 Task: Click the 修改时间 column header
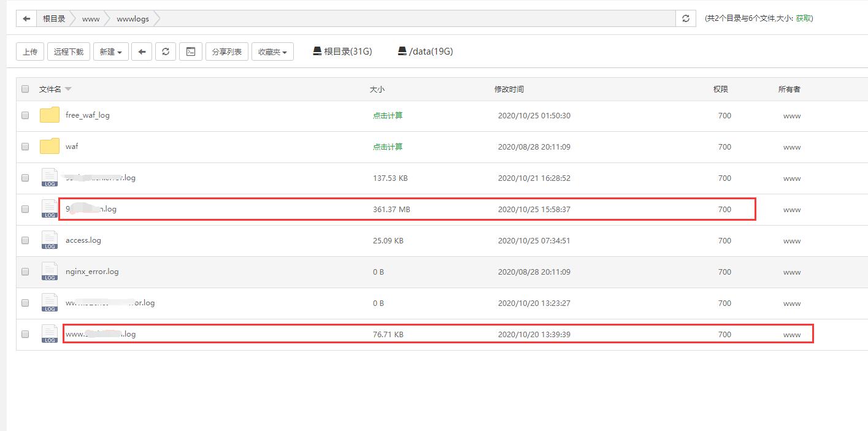click(x=509, y=89)
